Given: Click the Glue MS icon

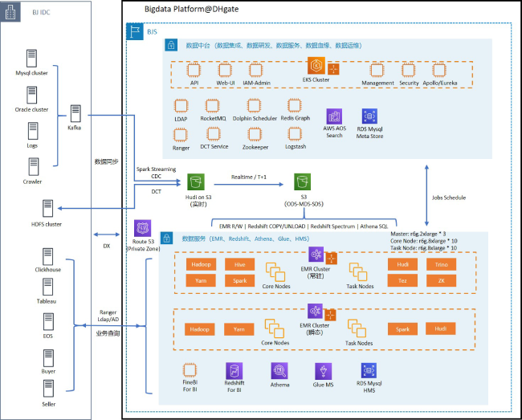Looking at the screenshot, I should (324, 370).
